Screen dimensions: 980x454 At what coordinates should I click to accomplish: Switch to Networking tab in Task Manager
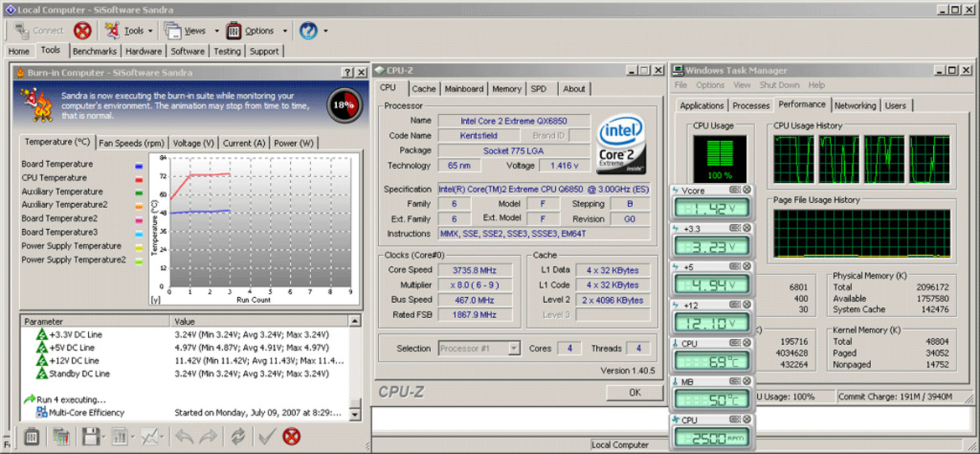(855, 106)
